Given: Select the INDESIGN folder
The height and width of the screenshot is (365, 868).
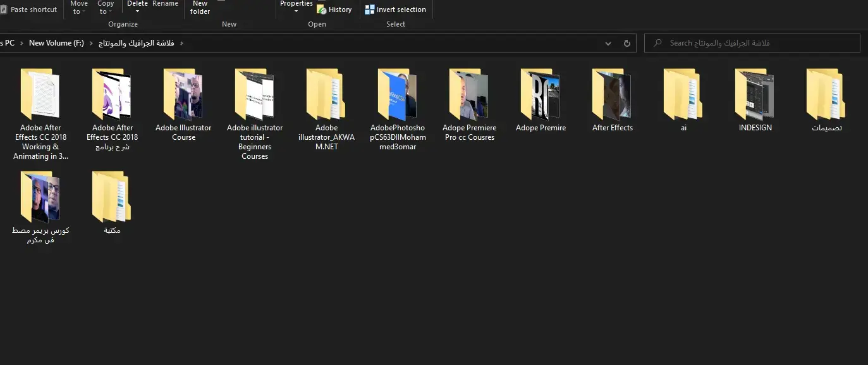Looking at the screenshot, I should click(755, 100).
